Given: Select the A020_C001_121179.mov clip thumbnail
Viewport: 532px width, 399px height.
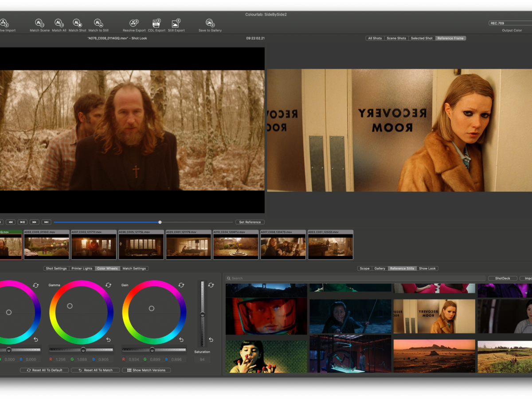Looking at the screenshot, I should 188,247.
